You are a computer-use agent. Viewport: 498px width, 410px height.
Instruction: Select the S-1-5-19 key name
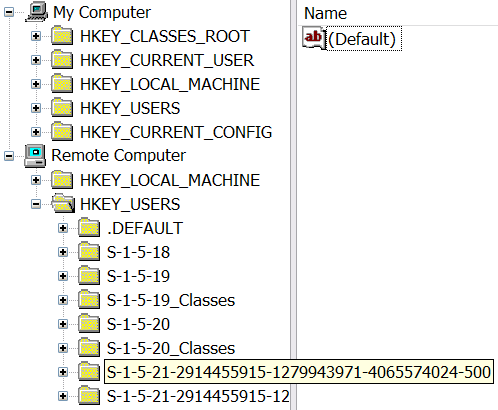[x=138, y=276]
